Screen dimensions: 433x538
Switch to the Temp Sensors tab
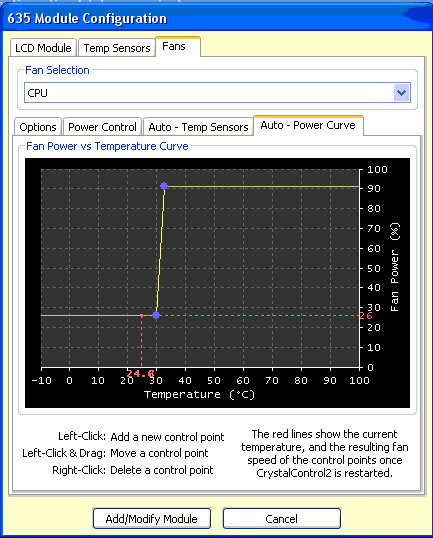(117, 48)
